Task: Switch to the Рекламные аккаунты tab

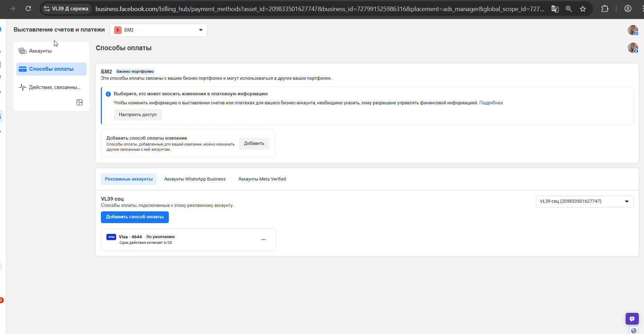Action: (129, 179)
